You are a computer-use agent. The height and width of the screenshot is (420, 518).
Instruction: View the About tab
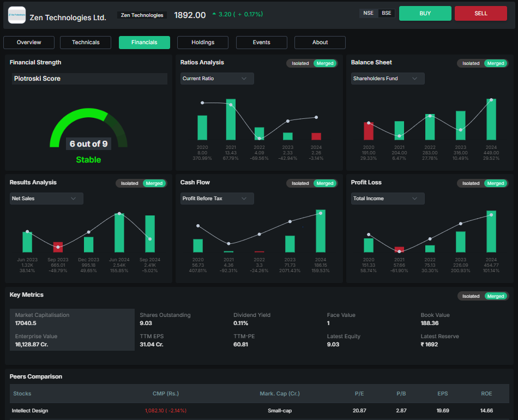click(x=320, y=43)
